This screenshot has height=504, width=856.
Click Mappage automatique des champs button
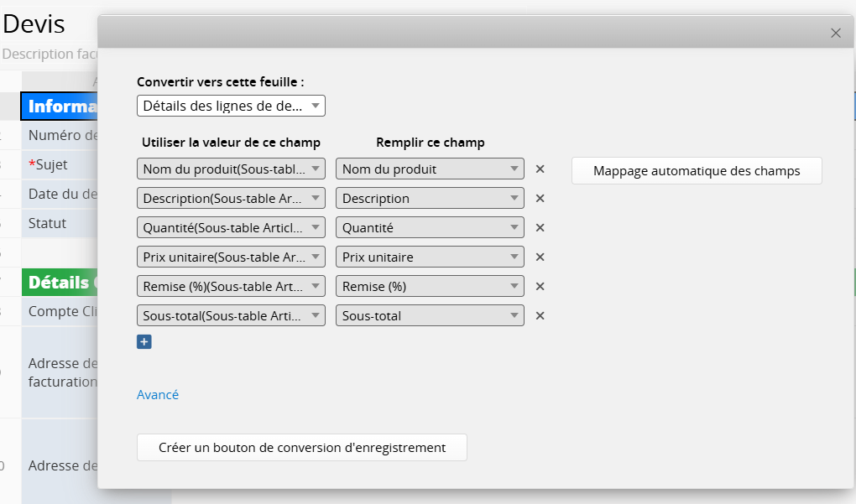coord(697,171)
